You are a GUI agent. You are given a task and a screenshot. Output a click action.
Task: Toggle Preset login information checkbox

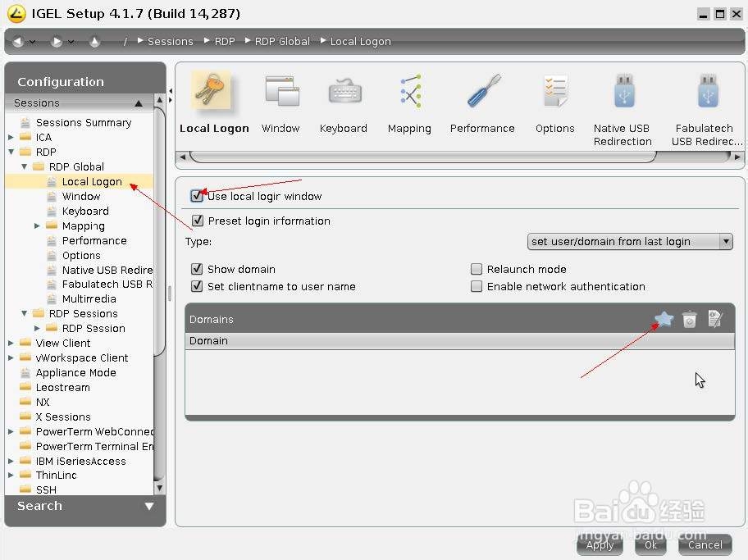click(198, 221)
